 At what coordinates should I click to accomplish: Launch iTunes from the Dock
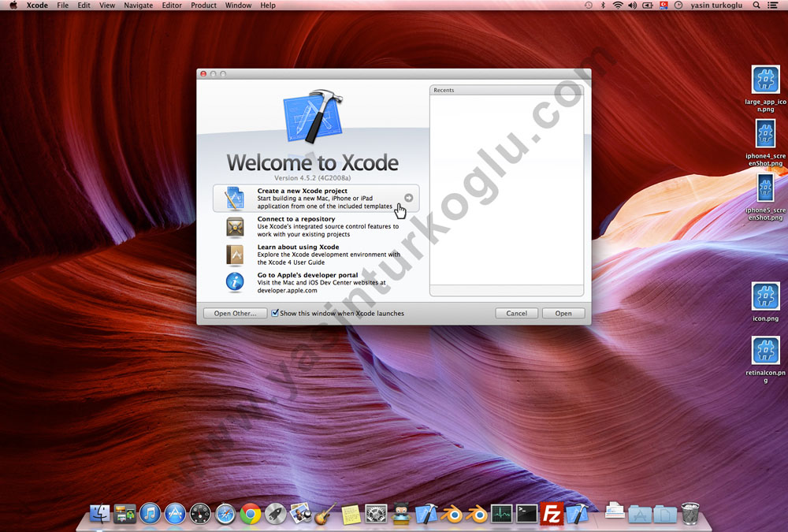150,514
